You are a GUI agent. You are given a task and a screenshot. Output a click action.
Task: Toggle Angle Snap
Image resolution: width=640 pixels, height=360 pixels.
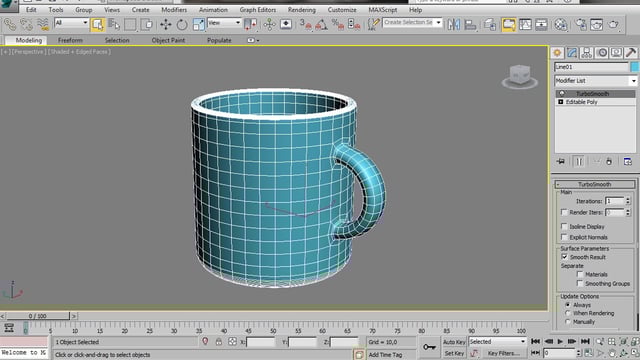tap(322, 24)
